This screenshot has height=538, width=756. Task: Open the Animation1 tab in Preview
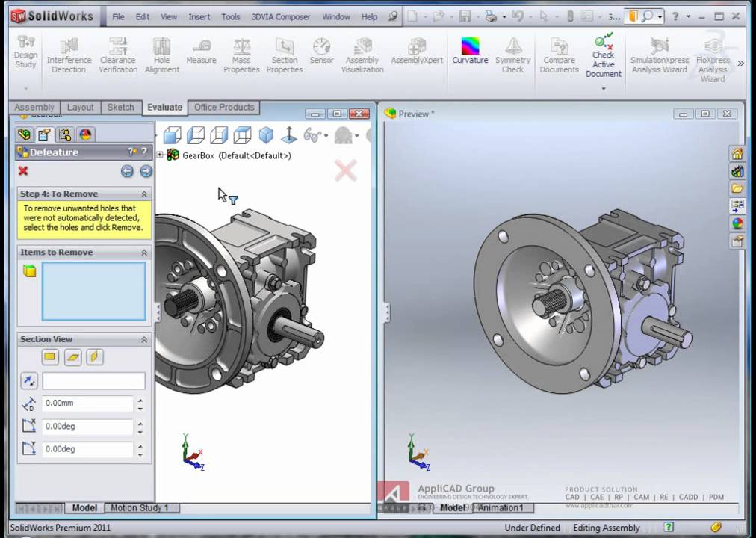click(x=501, y=507)
